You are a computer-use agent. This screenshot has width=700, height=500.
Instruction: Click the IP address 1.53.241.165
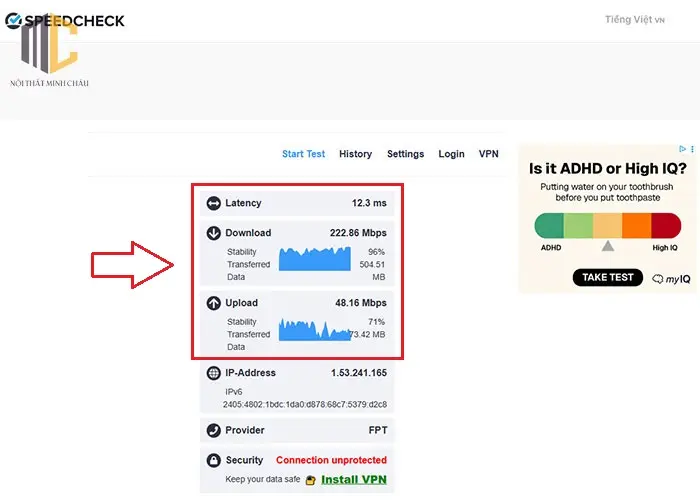pos(359,373)
